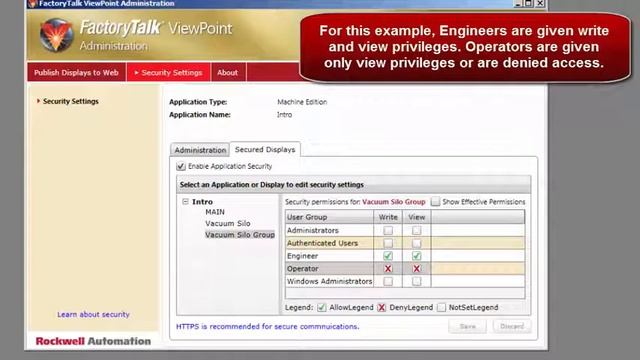
Task: Toggle View permission for Engineer
Action: coord(416,256)
